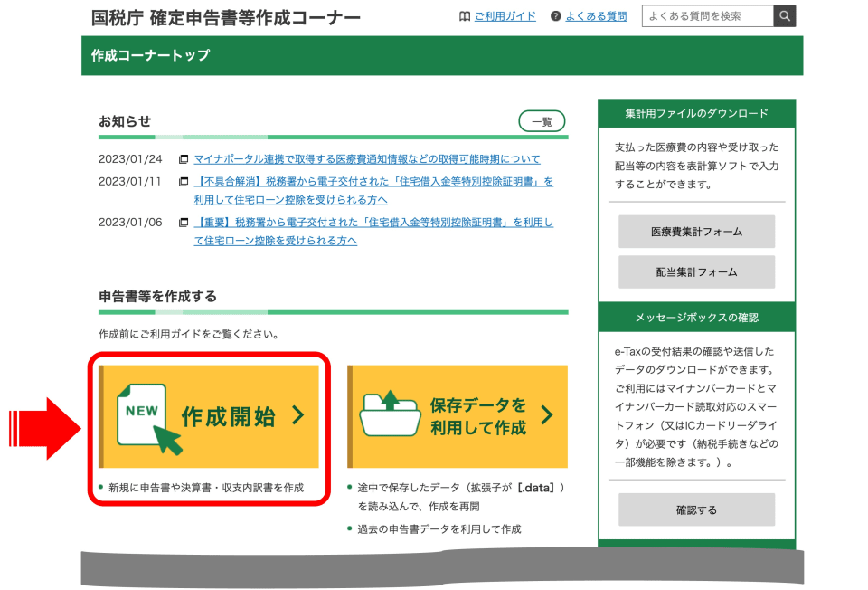Click the folder upload icon on 保存データを利用して作成
The height and width of the screenshot is (590, 868).
click(x=390, y=414)
